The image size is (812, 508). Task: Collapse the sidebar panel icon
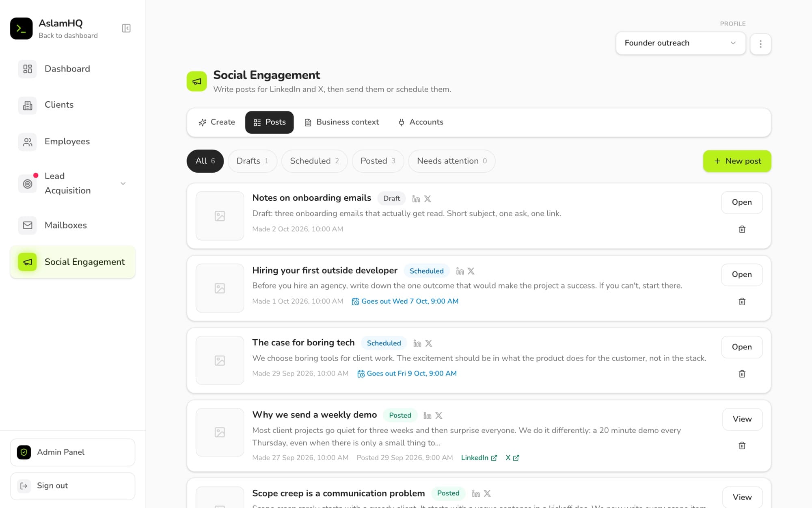coord(126,28)
